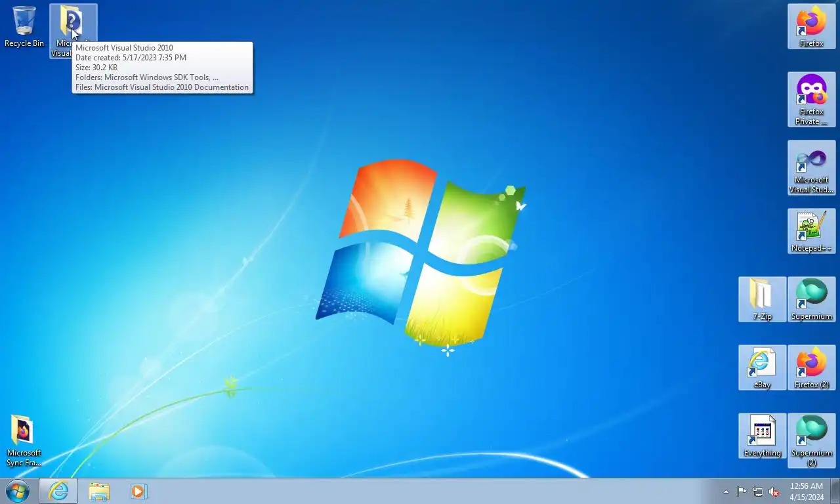
Task: Select the Supermium desktop shortcut
Action: [812, 299]
